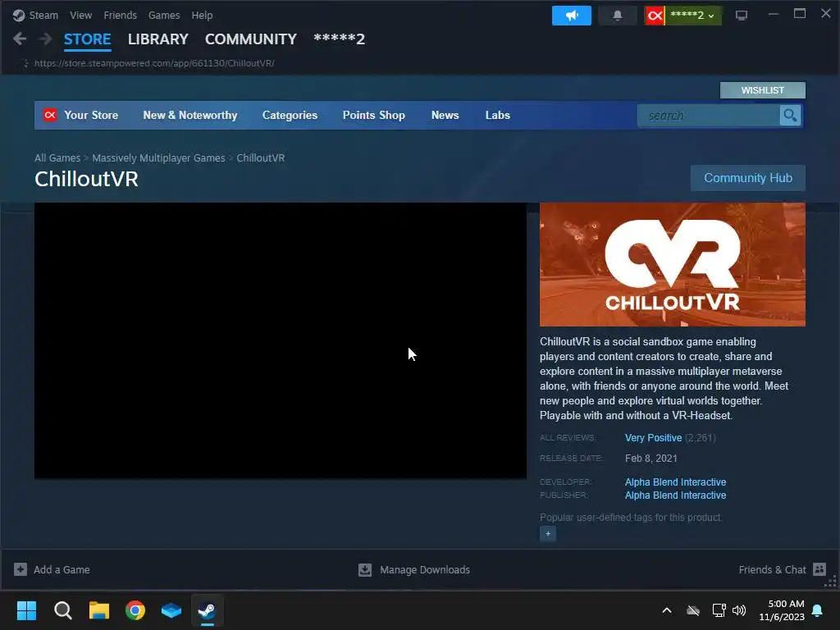Click the Steam logo icon in menu bar
Image resolution: width=840 pixels, height=630 pixels.
pyautogui.click(x=19, y=16)
